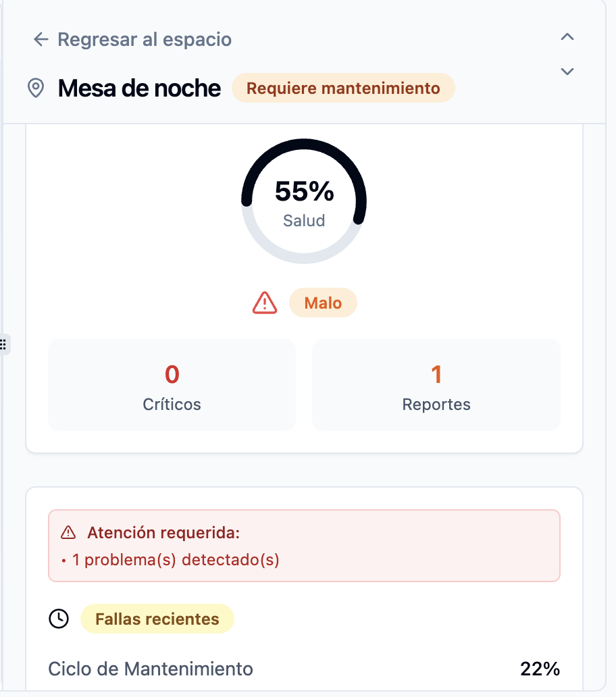This screenshot has width=616, height=697.
Task: Click the clock icon before Fallas recientes
Action: point(59,618)
